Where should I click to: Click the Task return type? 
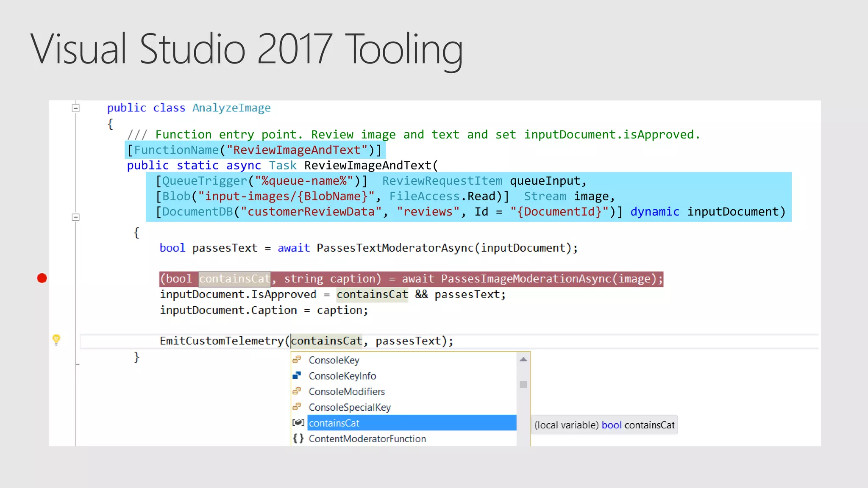[283, 165]
